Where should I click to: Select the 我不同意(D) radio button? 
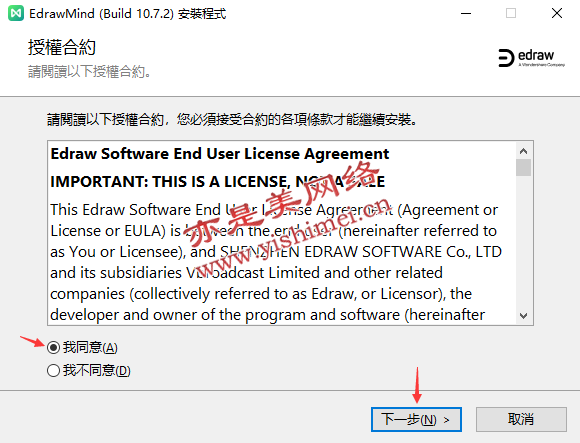(x=53, y=370)
